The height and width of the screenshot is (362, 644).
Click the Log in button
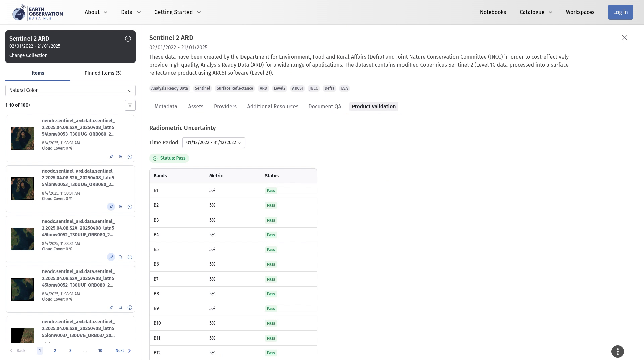pos(620,12)
